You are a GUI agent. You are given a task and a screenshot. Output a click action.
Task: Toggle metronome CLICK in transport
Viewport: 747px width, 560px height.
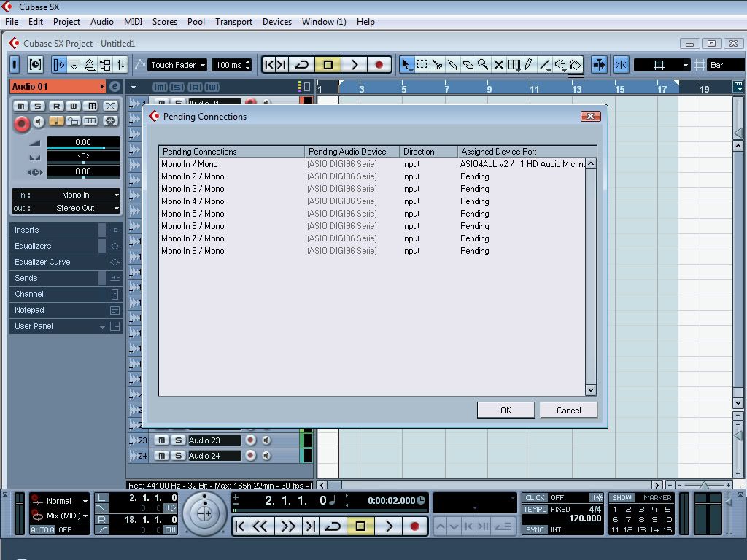pyautogui.click(x=535, y=497)
